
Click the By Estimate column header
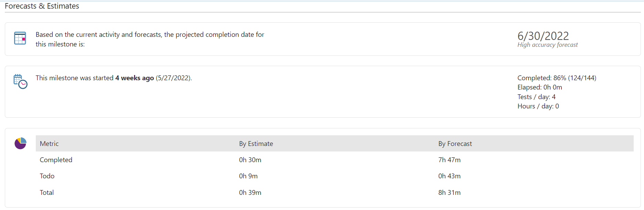[256, 144]
